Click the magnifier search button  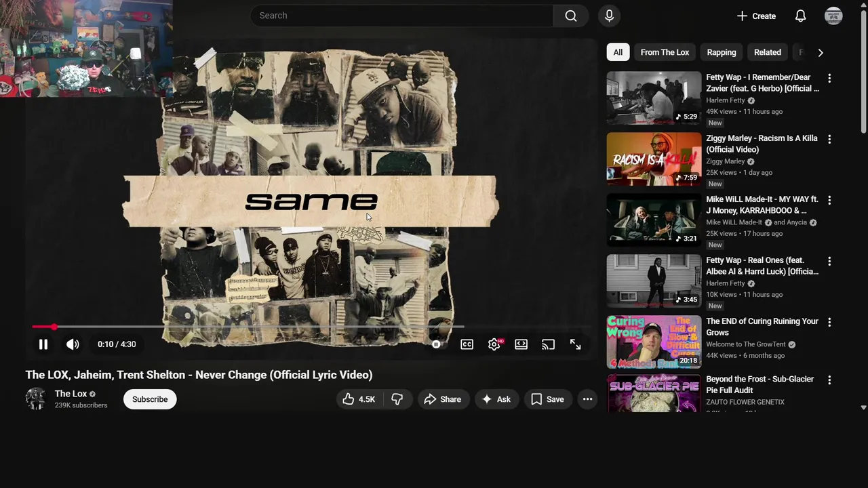(571, 16)
